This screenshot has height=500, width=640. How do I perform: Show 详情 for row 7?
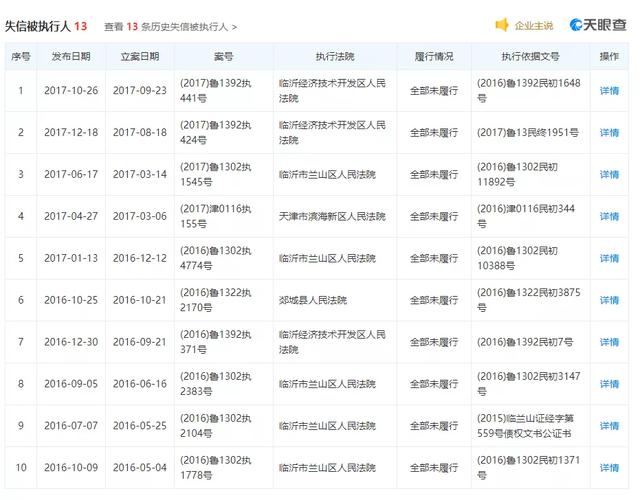pos(609,342)
